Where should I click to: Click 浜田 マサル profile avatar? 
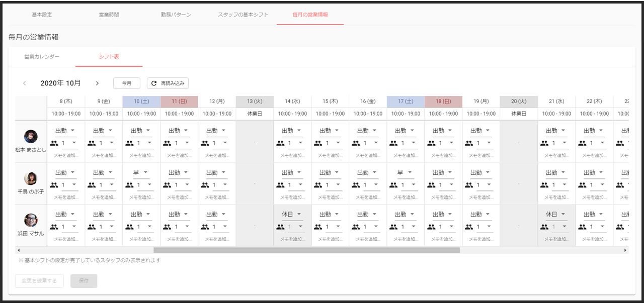[x=31, y=220]
